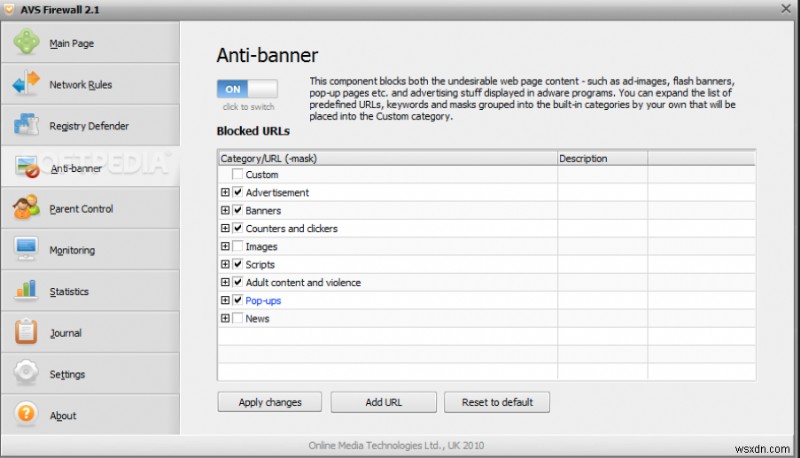The height and width of the screenshot is (458, 800).
Task: Enable the News checkbox
Action: click(237, 318)
